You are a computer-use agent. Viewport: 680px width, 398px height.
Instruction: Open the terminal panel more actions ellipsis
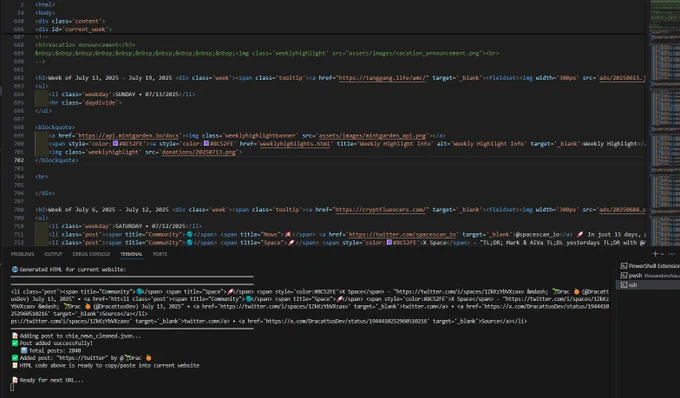(672, 254)
